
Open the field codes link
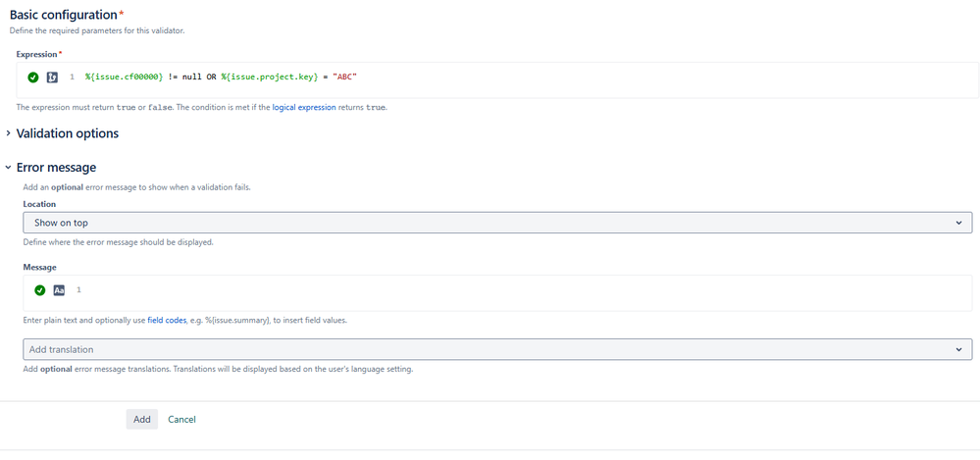167,320
